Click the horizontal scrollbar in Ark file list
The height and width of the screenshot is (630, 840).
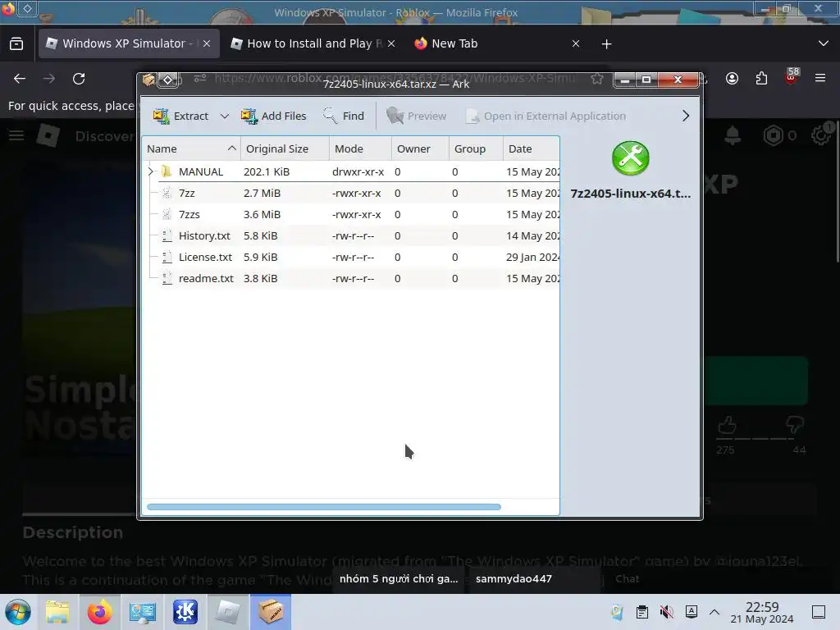pyautogui.click(x=323, y=507)
